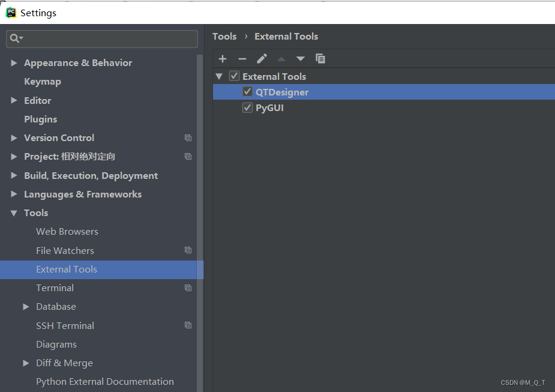
Task: Click the Copy tool icon
Action: point(320,59)
